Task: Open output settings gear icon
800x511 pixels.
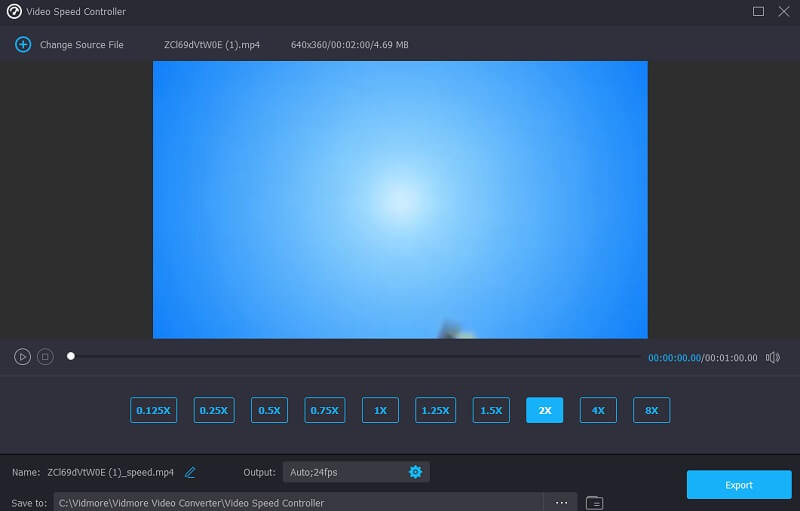Action: 415,472
